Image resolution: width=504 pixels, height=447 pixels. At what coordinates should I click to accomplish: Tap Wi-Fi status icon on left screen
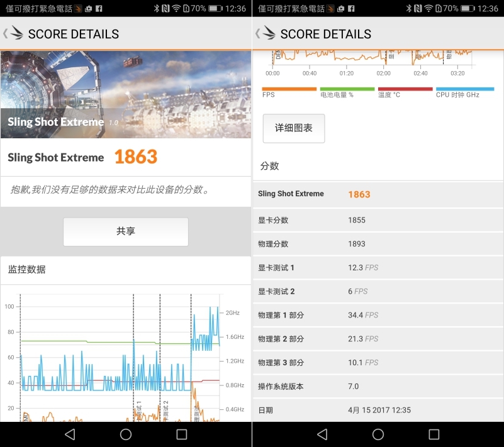(176, 8)
